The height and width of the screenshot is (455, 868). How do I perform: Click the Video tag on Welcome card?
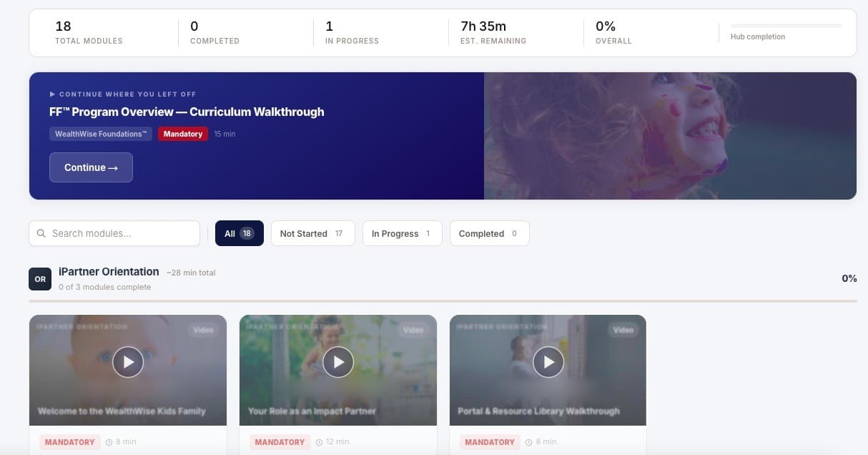point(203,330)
